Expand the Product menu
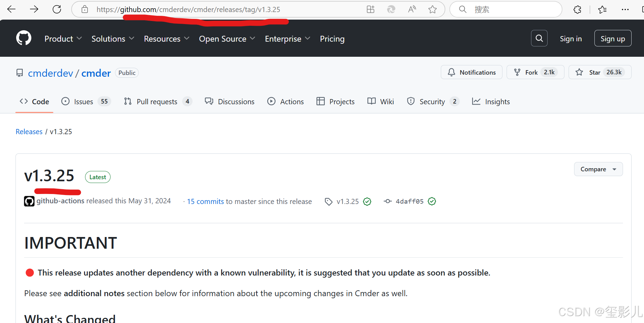 [63, 39]
